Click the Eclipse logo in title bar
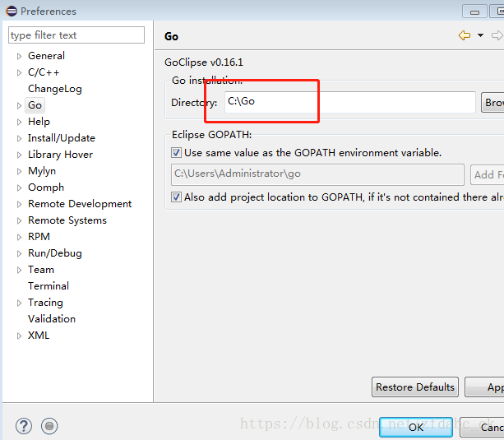The width and height of the screenshot is (504, 440). point(12,12)
